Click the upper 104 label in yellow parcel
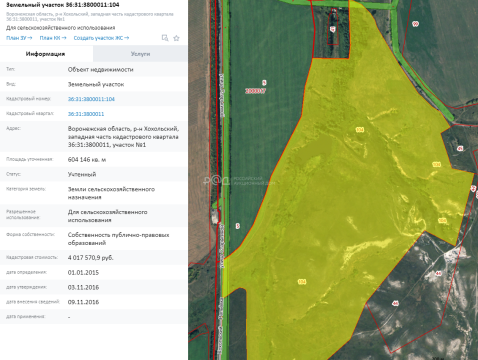 pyautogui.click(x=360, y=130)
